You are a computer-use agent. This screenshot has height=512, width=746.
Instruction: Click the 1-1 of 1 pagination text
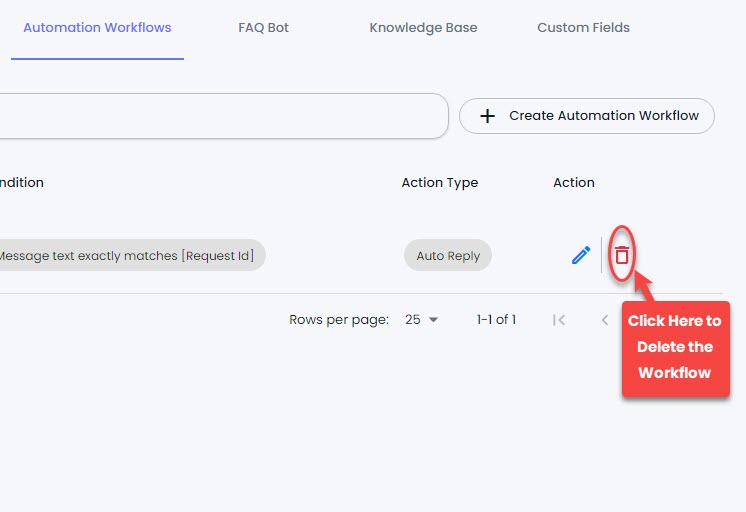pyautogui.click(x=496, y=319)
